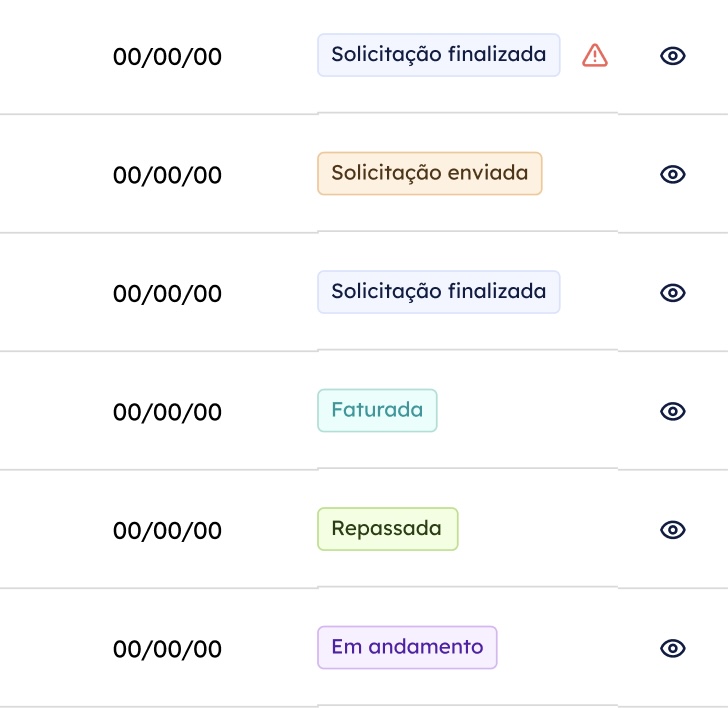Select the date in the Em andamento row
The width and height of the screenshot is (728, 708).
click(x=167, y=649)
